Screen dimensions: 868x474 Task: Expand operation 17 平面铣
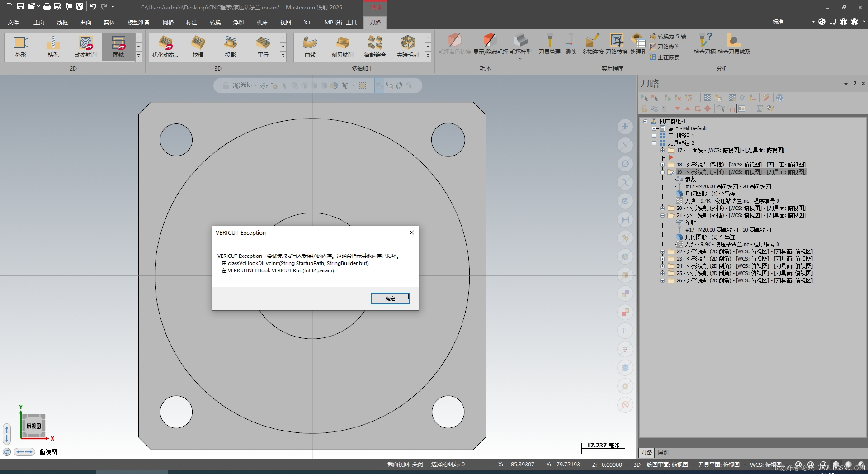[x=662, y=150]
